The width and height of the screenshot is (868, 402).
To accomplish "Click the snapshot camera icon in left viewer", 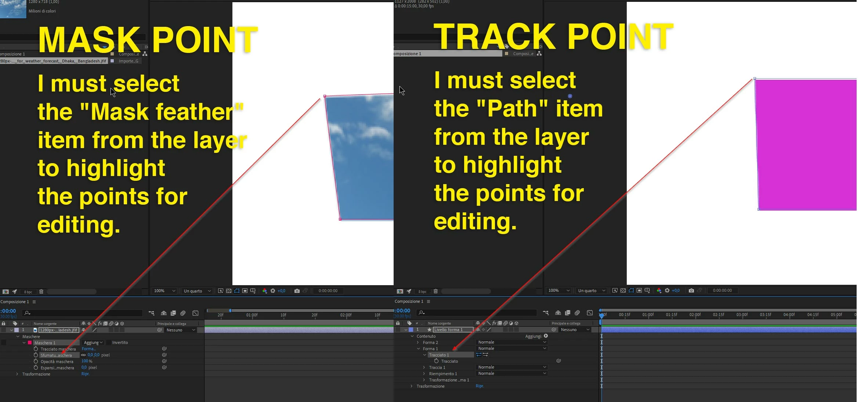I will pos(297,291).
